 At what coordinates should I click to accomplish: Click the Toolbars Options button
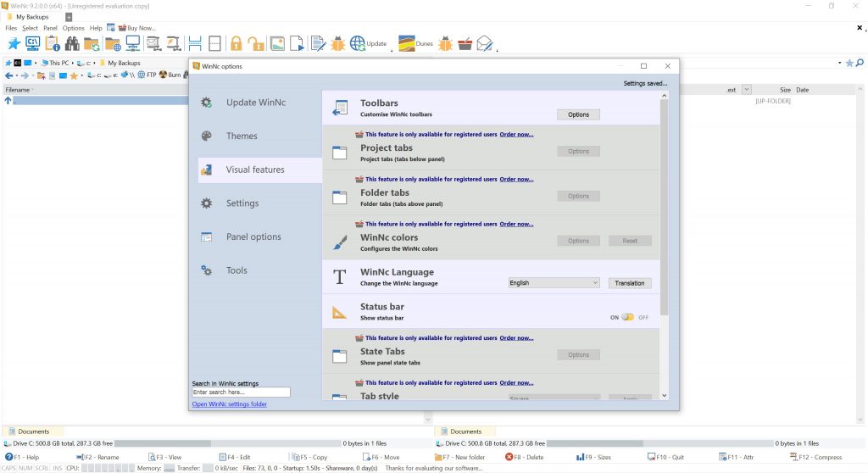pyautogui.click(x=578, y=114)
